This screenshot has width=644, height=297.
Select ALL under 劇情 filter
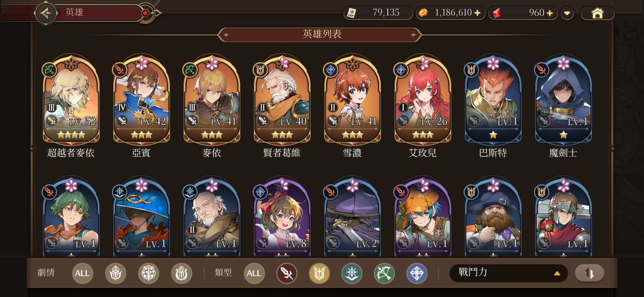[82, 273]
